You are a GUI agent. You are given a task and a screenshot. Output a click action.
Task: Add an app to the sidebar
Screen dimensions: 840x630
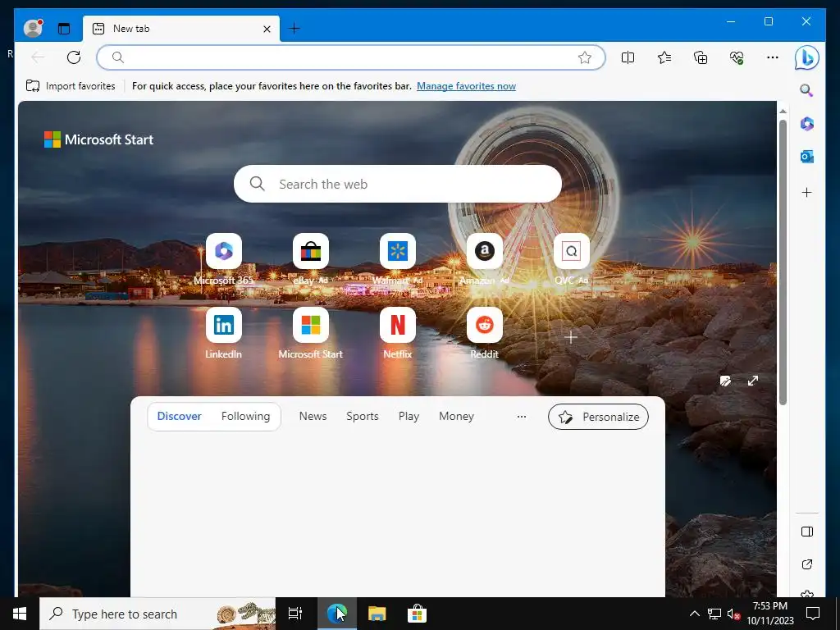point(807,192)
